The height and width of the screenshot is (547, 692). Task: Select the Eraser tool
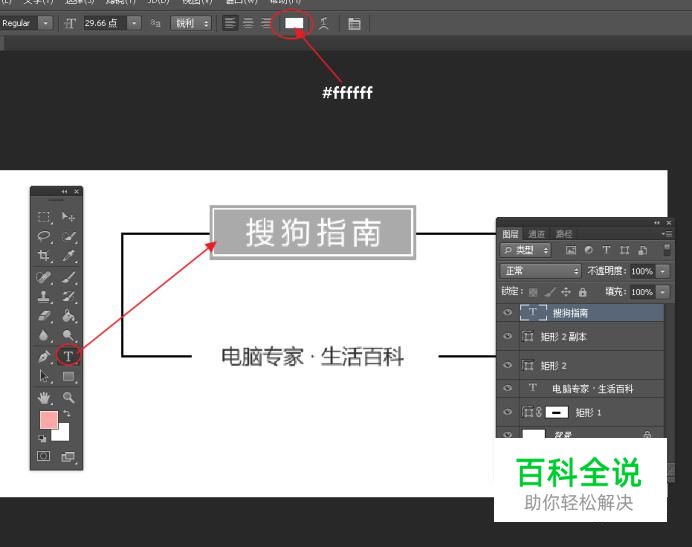click(43, 316)
